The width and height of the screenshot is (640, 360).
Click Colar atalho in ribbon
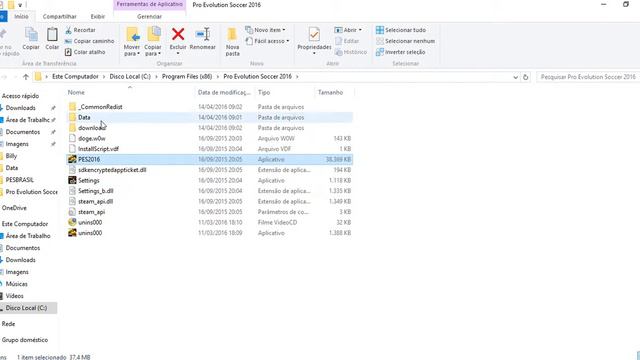click(x=85, y=52)
